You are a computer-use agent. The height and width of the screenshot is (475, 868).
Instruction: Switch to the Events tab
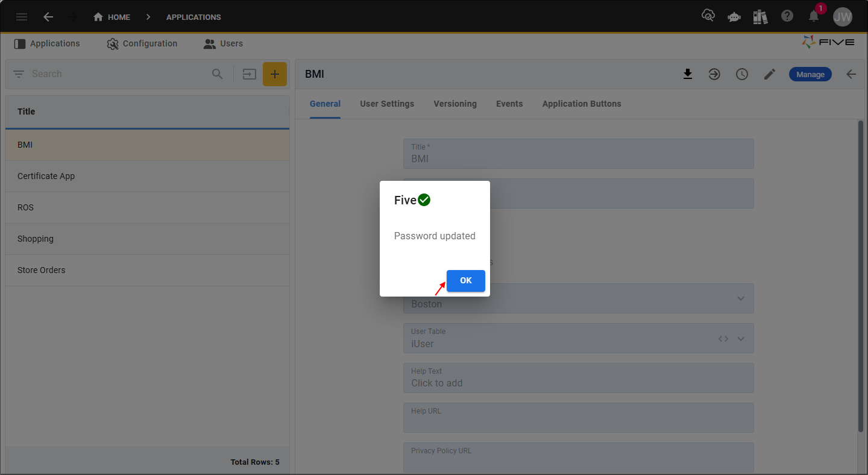[509, 104]
